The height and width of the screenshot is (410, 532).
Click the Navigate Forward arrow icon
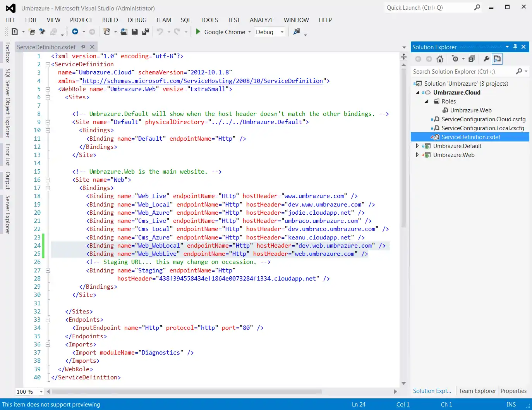coord(92,32)
